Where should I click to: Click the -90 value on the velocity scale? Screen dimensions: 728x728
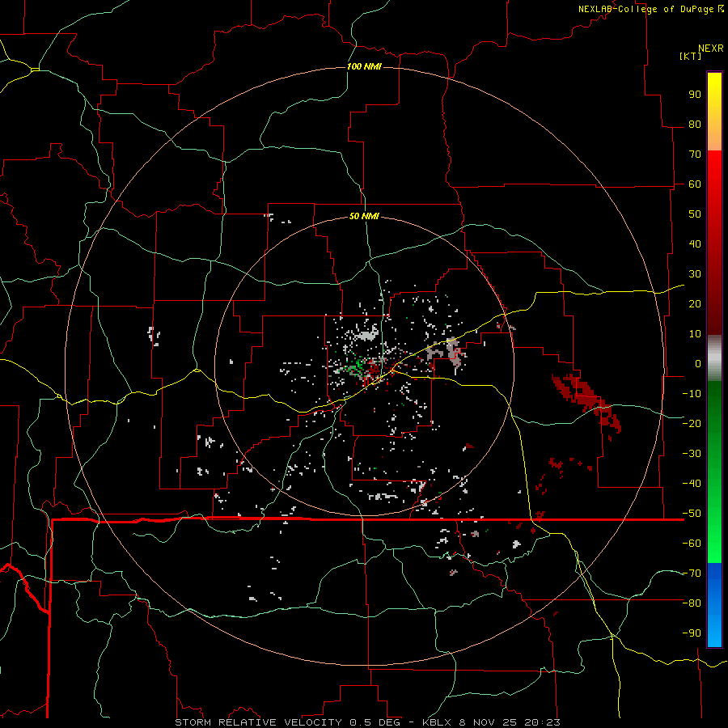[692, 633]
